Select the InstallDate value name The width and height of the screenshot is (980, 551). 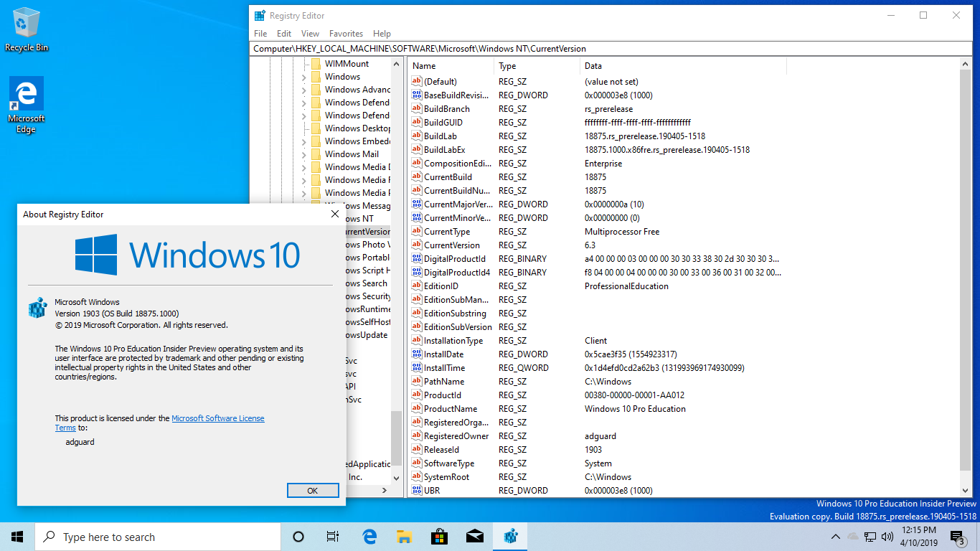pos(443,354)
